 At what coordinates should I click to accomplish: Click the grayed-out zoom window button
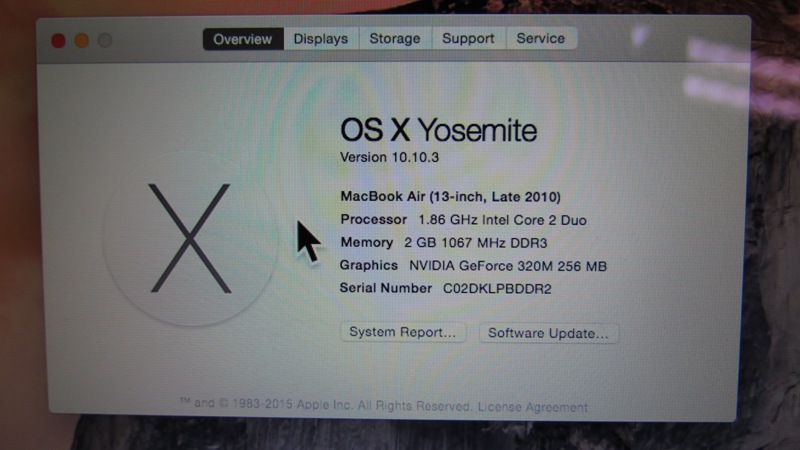tap(106, 40)
